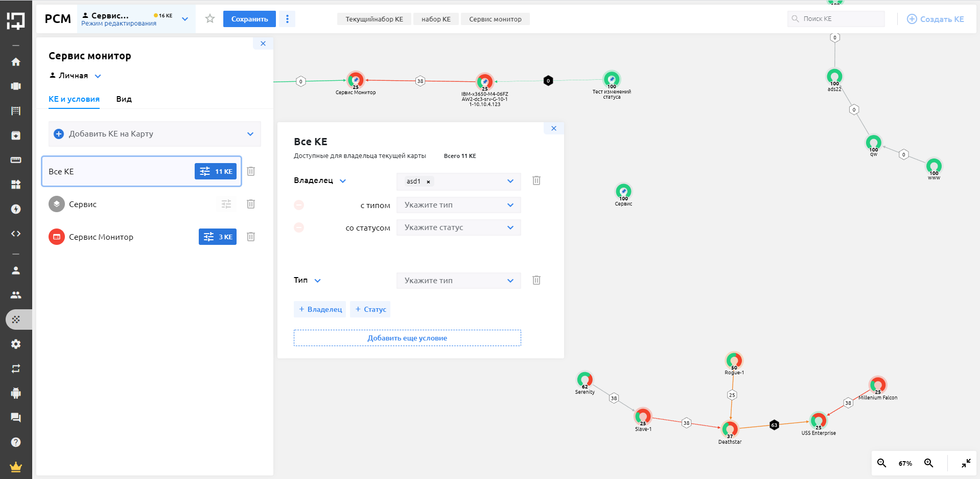Image resolution: width=980 pixels, height=479 pixels.
Task: Zoom out the map
Action: pos(882,463)
